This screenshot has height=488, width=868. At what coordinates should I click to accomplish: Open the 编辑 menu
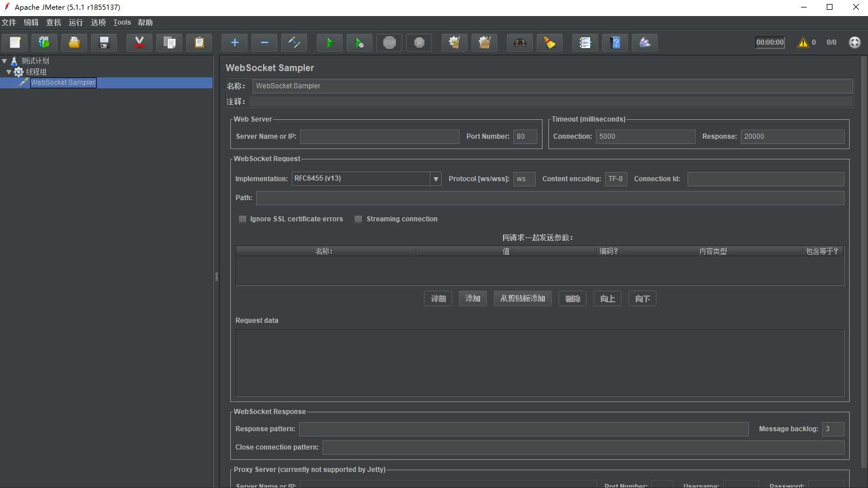pyautogui.click(x=32, y=22)
